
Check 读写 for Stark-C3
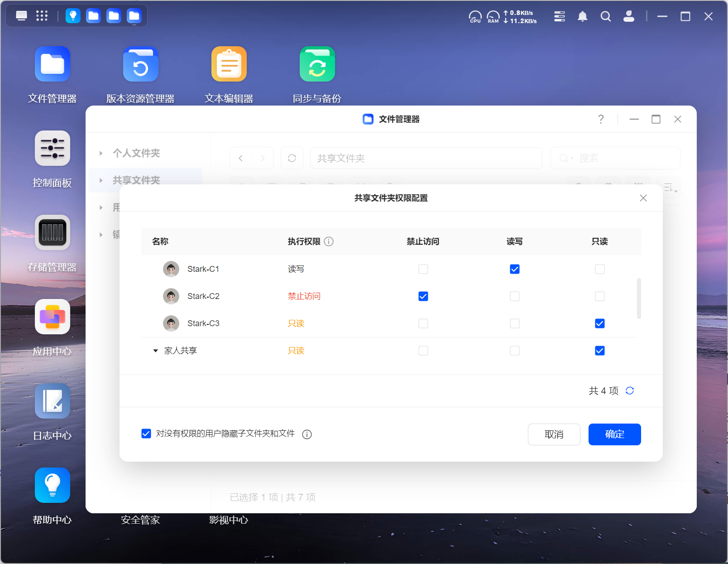pos(515,323)
